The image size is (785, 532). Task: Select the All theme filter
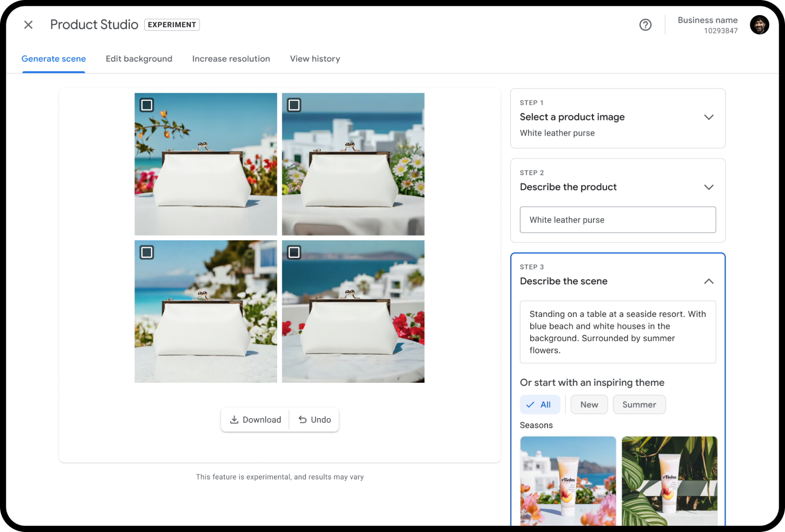540,404
